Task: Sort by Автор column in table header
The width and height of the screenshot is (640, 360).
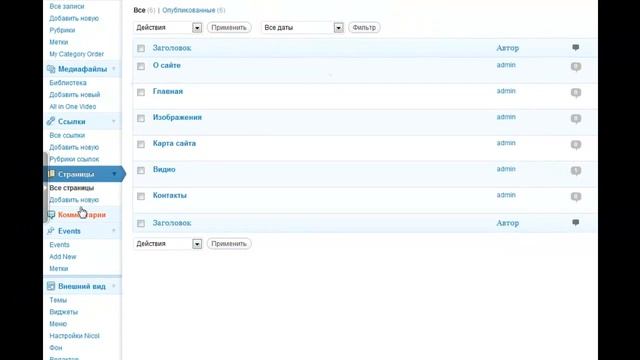Action: point(507,48)
